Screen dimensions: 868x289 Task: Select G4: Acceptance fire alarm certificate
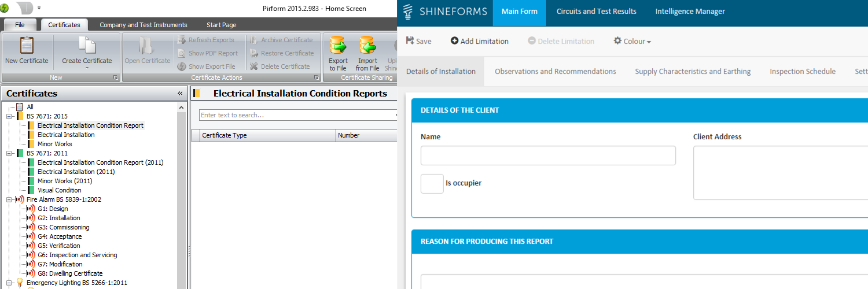point(60,236)
